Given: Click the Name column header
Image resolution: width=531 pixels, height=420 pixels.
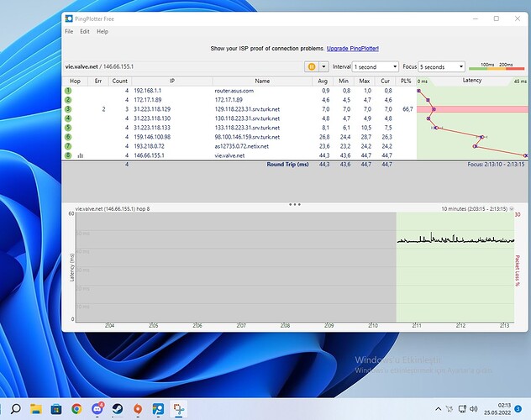Looking at the screenshot, I should [x=262, y=81].
